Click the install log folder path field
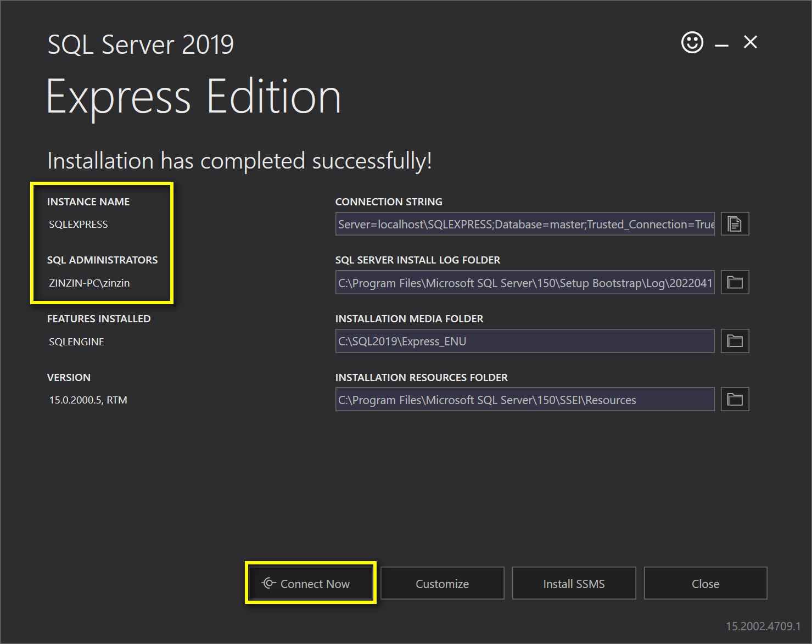 click(525, 283)
